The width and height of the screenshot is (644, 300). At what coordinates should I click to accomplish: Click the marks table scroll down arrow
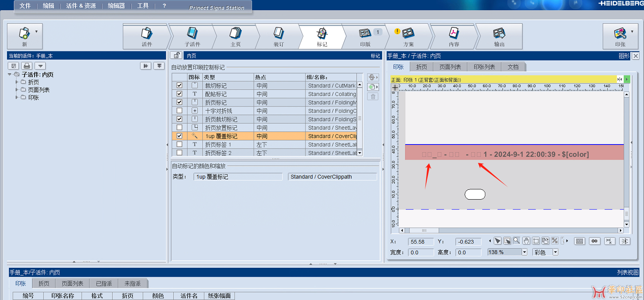(360, 153)
